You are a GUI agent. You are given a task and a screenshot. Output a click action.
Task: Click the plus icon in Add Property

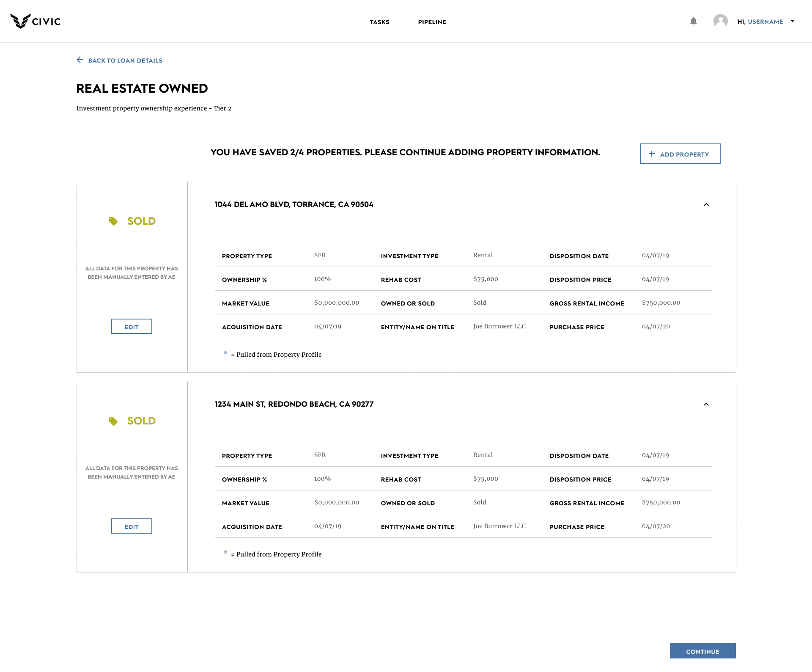pyautogui.click(x=652, y=154)
